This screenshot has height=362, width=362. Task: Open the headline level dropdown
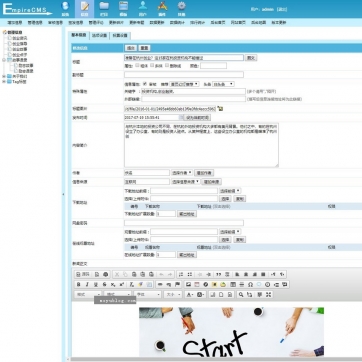[x=223, y=84]
